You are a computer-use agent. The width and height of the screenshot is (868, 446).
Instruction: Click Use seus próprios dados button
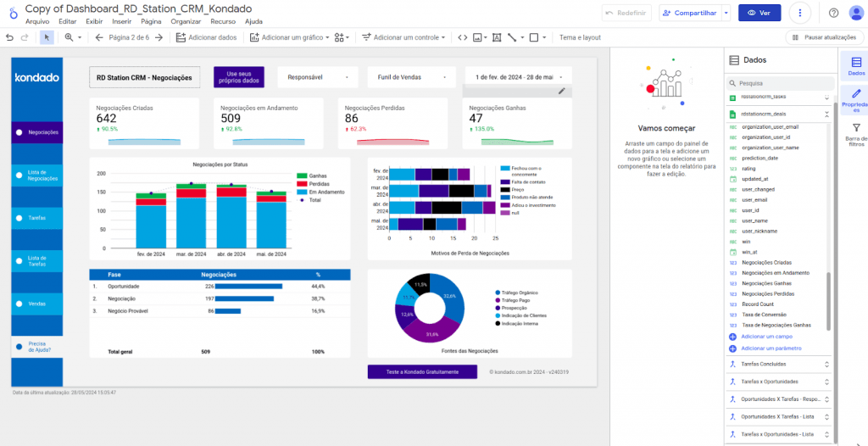pyautogui.click(x=239, y=77)
